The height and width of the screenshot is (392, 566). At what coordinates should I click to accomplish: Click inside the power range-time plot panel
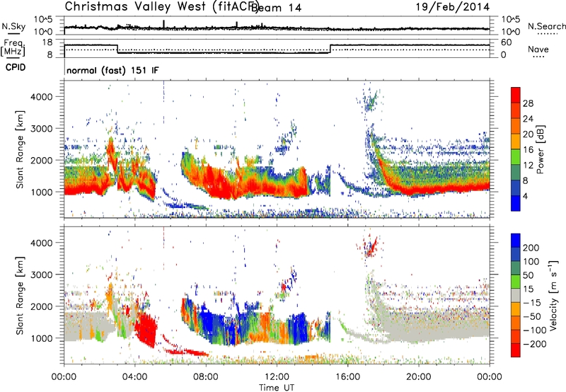tap(277, 149)
